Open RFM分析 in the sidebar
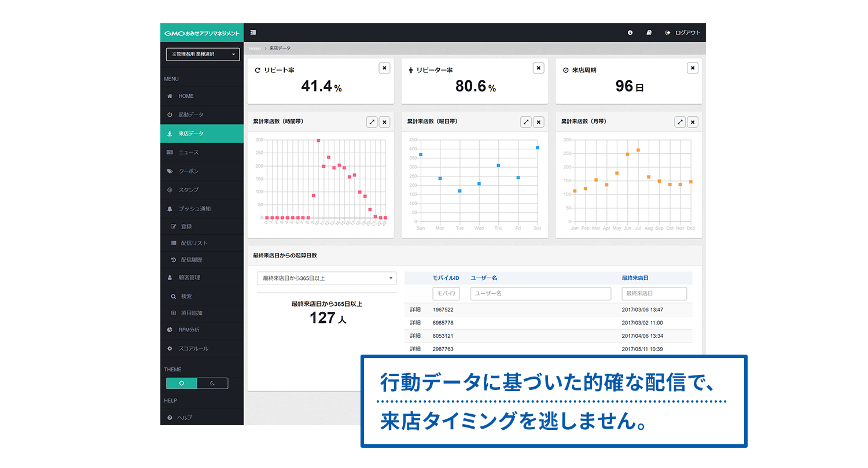 coord(202,330)
